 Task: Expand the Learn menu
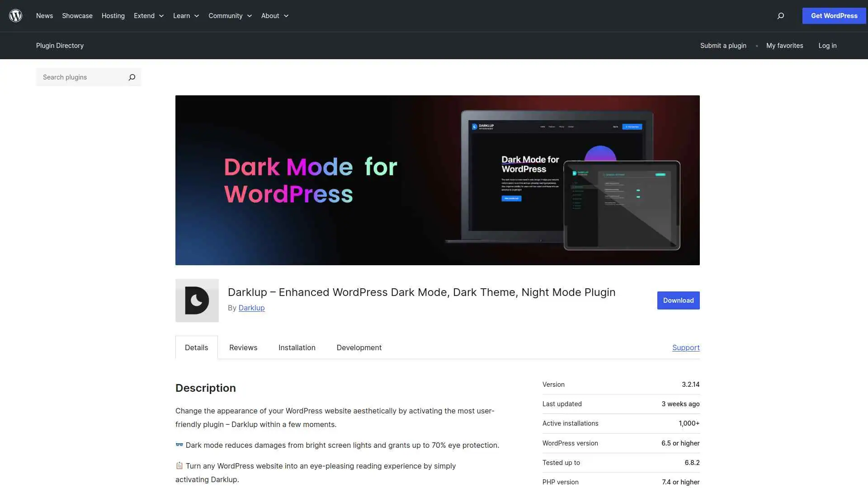click(x=185, y=16)
